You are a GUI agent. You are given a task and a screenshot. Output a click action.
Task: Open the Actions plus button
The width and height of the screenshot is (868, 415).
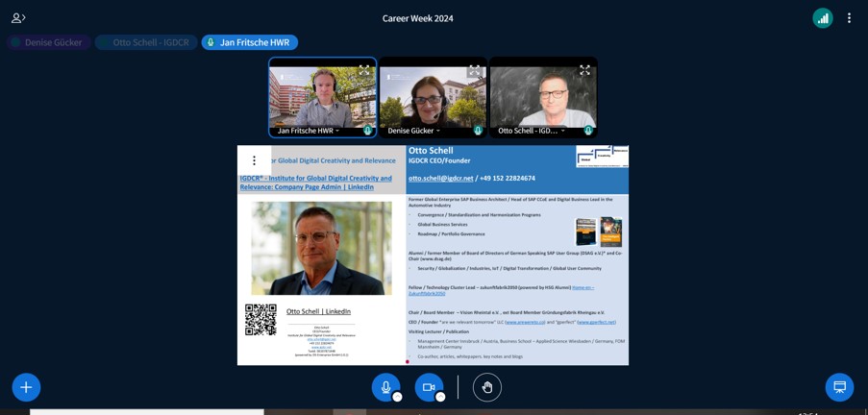point(26,387)
